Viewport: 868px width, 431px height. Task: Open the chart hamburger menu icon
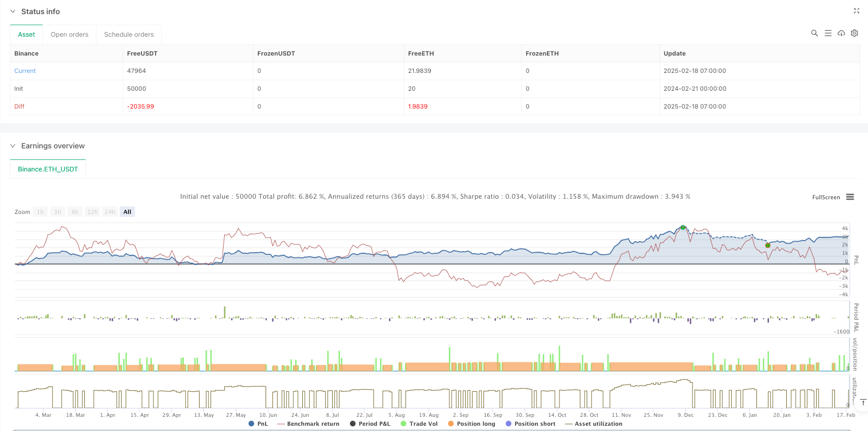(850, 197)
